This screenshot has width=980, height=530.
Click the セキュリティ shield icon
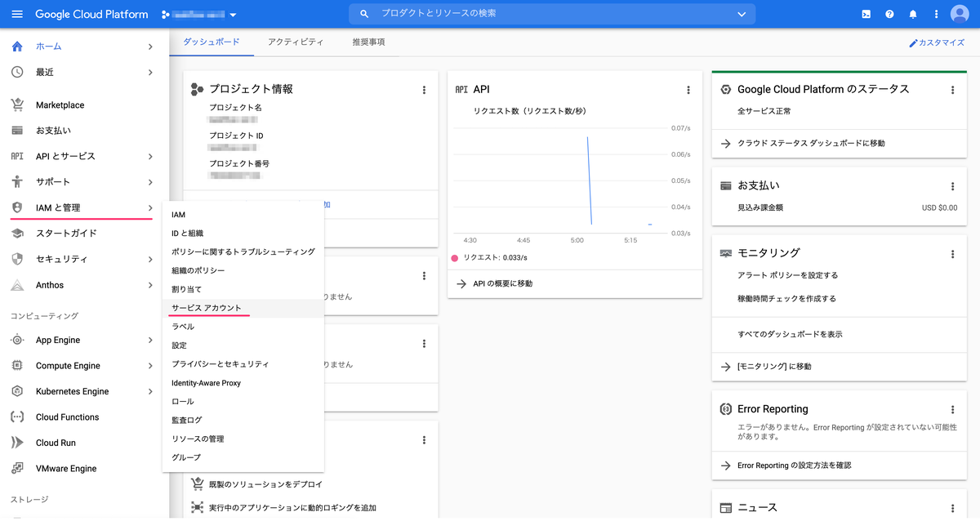[x=17, y=259]
